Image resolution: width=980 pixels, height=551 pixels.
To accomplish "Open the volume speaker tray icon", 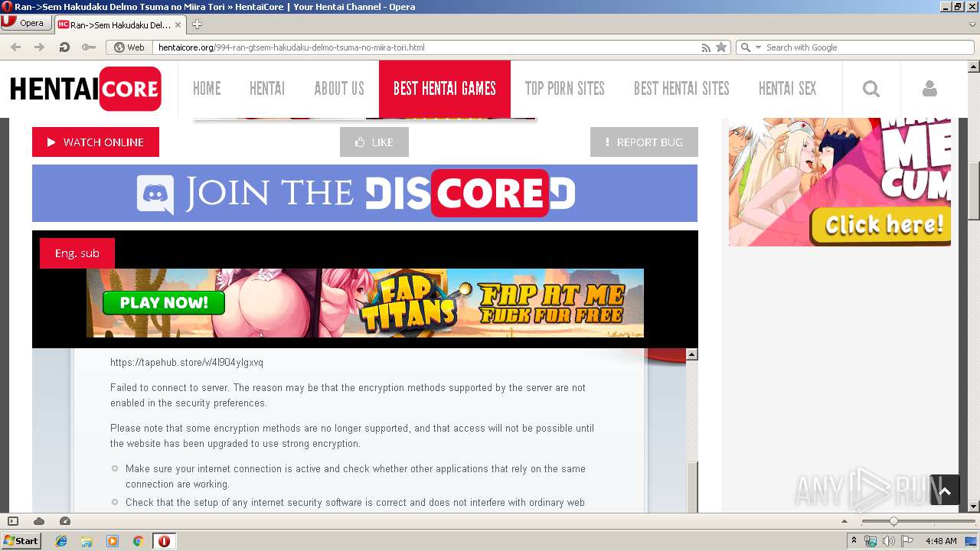I will (889, 541).
